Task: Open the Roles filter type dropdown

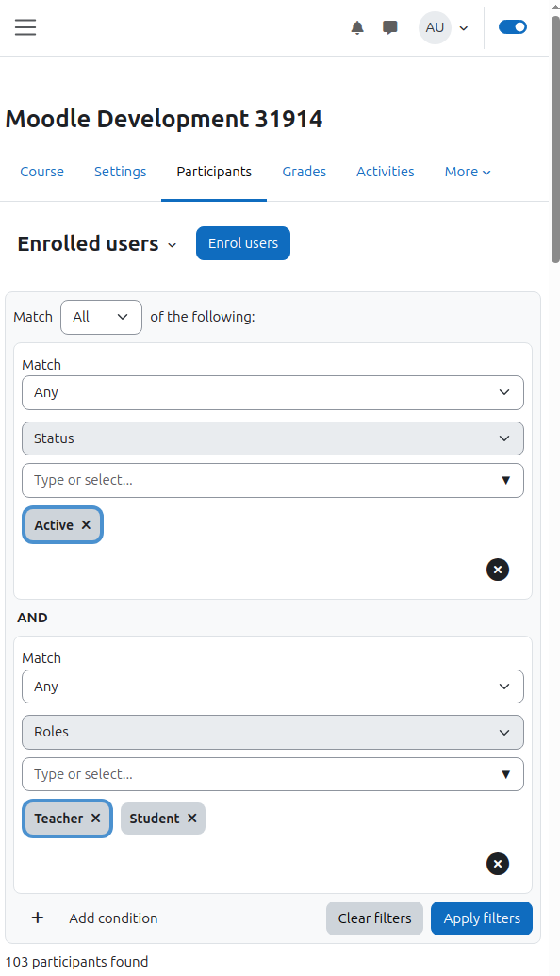Action: pos(272,732)
